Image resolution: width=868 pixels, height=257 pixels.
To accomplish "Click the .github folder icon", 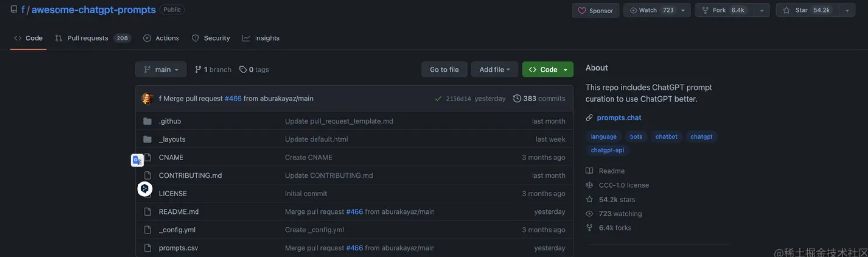I will click(147, 121).
